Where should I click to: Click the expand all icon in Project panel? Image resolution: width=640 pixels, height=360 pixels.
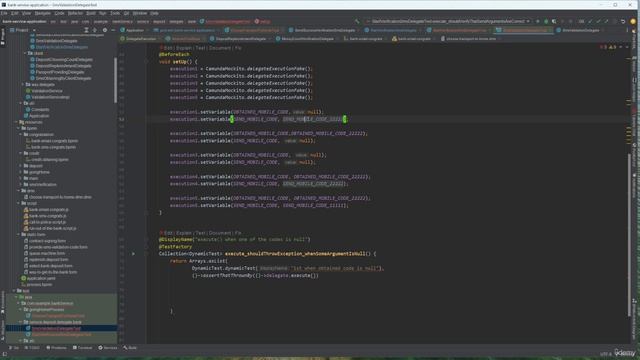click(86, 30)
